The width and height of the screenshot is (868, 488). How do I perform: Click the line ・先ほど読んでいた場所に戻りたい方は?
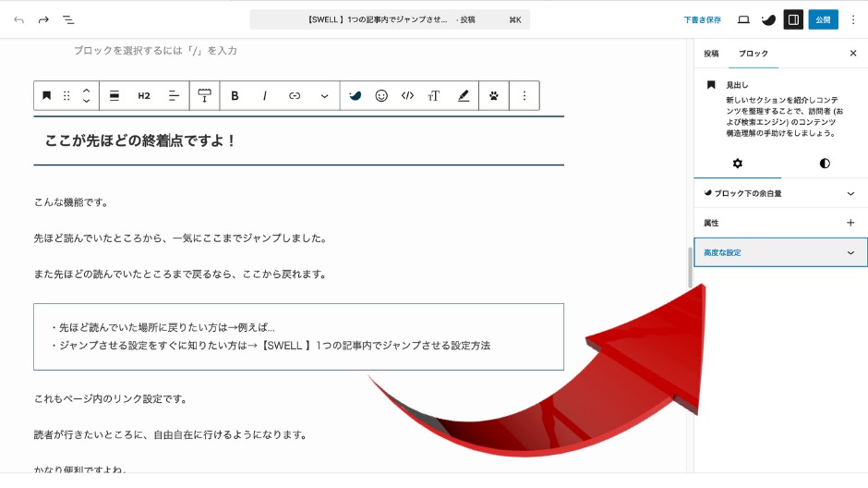163,327
